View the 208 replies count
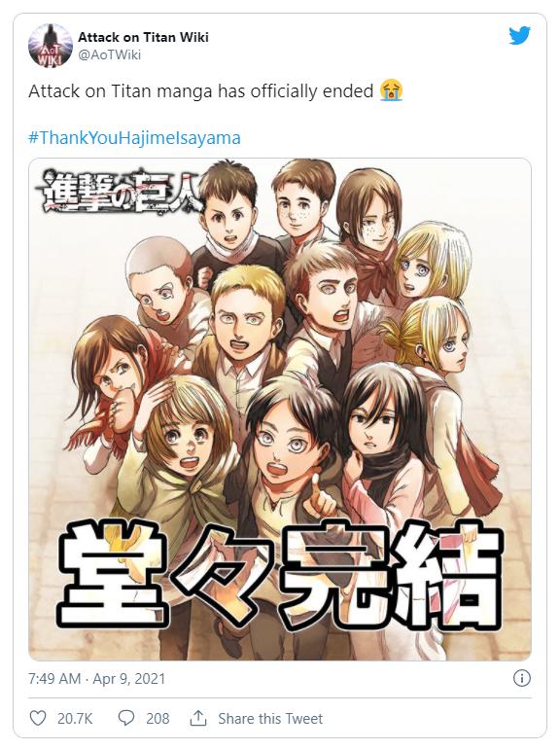560x750 pixels. tap(157, 719)
